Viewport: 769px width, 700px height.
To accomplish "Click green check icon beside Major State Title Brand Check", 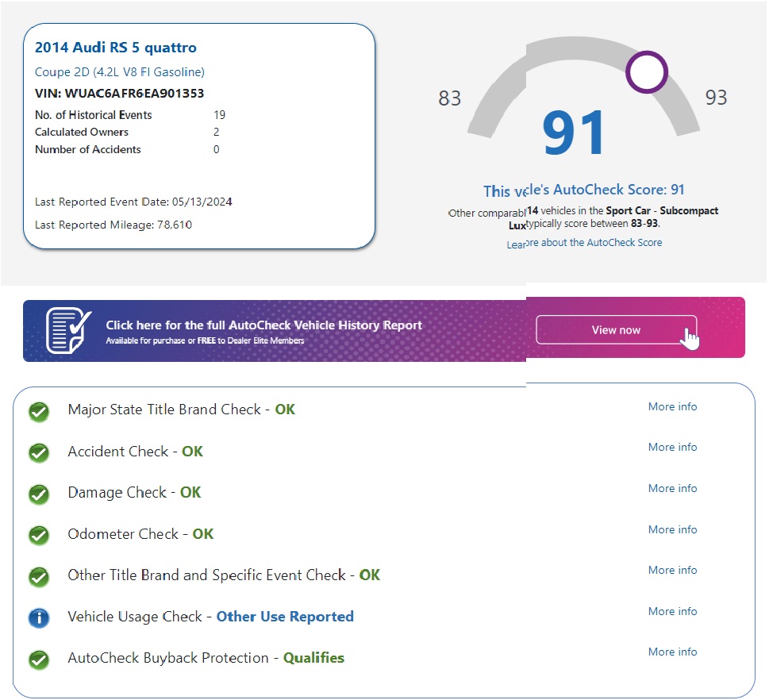I will (39, 412).
